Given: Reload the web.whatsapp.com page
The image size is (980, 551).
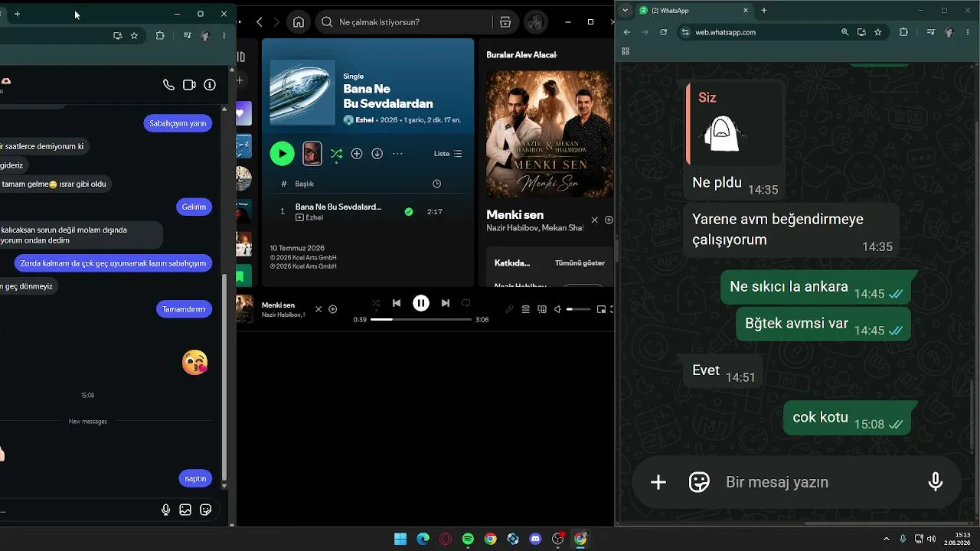Looking at the screenshot, I should coord(664,32).
